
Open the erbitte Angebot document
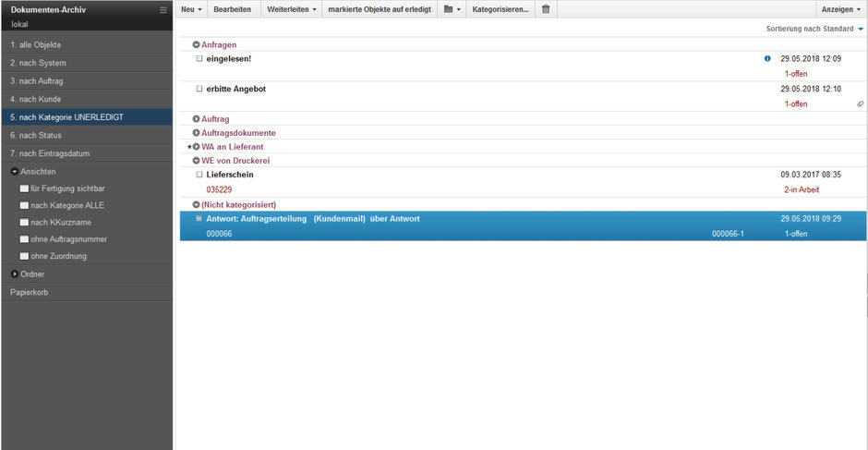[235, 89]
